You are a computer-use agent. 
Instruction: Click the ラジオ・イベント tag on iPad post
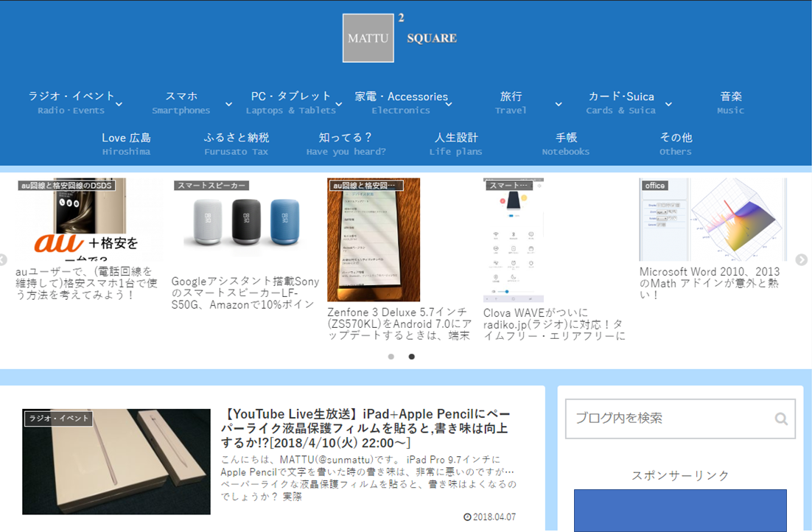(58, 419)
